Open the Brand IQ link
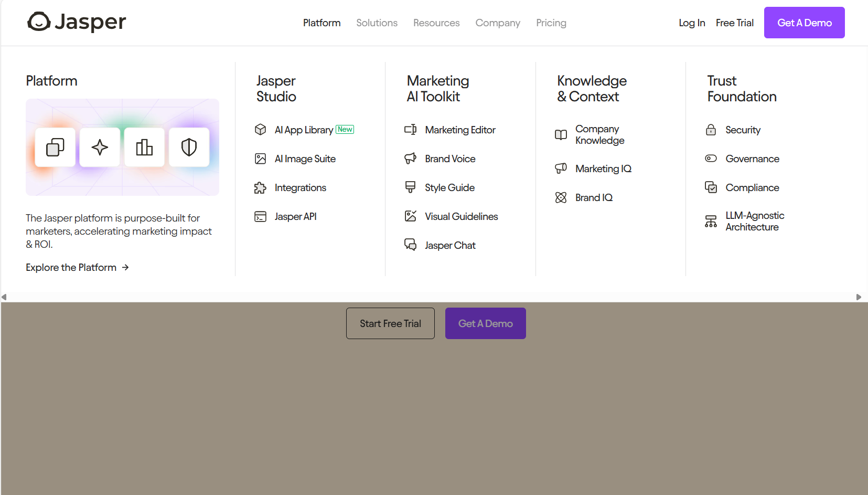 point(594,197)
